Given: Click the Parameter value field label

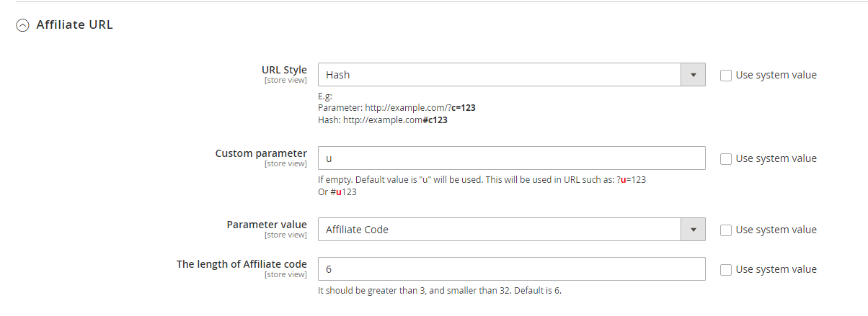Looking at the screenshot, I should pos(267,225).
